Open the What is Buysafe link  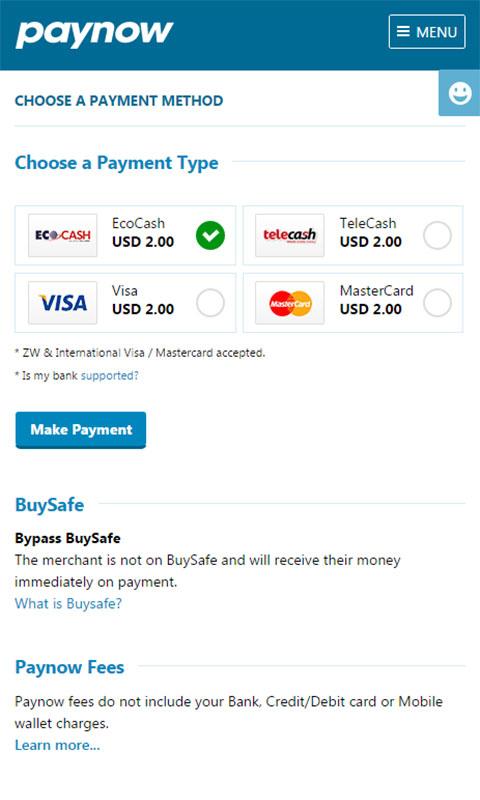click(68, 604)
